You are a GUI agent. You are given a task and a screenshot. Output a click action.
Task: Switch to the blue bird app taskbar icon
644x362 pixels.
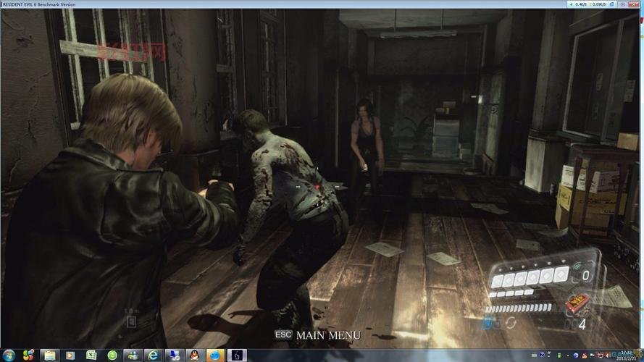pyautogui.click(x=215, y=355)
